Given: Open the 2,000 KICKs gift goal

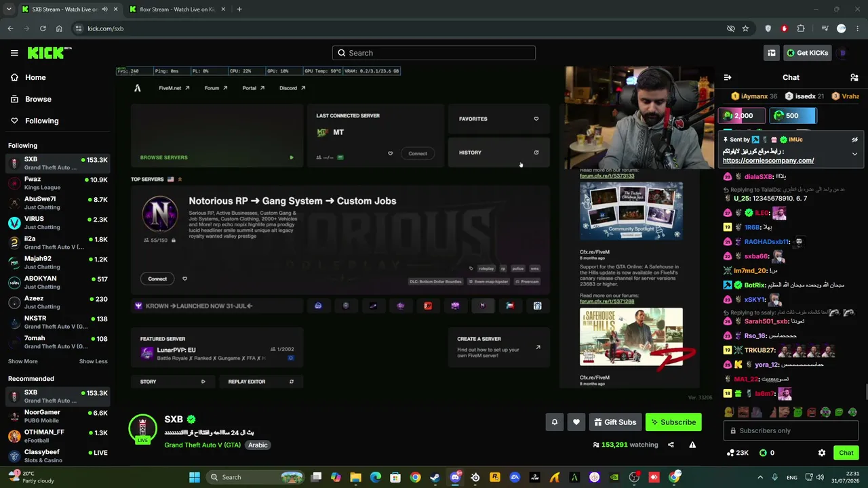Looking at the screenshot, I should pyautogui.click(x=742, y=116).
